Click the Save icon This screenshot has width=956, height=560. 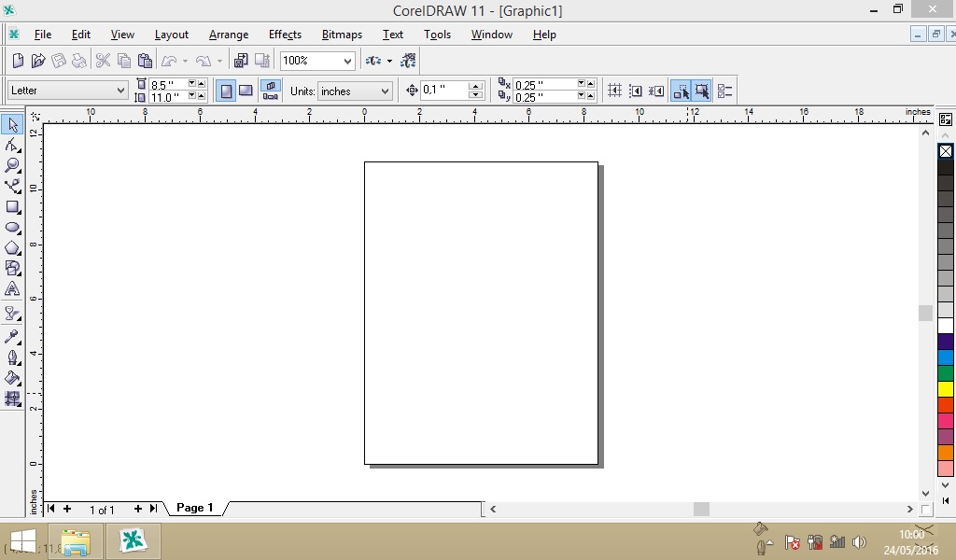(59, 61)
